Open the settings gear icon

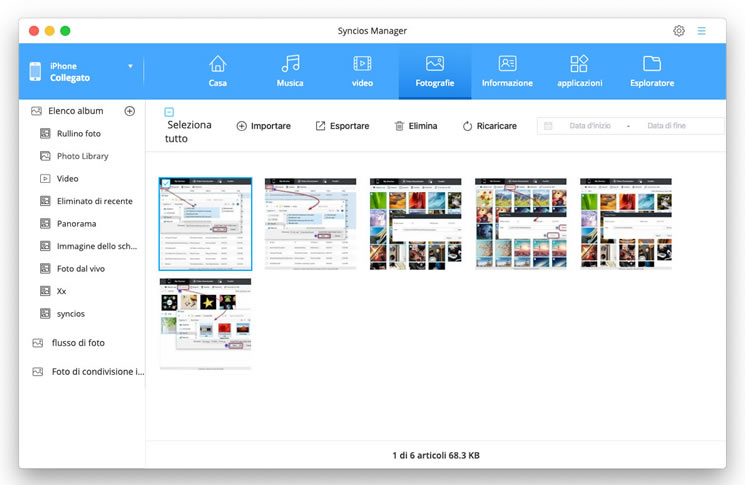tap(679, 31)
